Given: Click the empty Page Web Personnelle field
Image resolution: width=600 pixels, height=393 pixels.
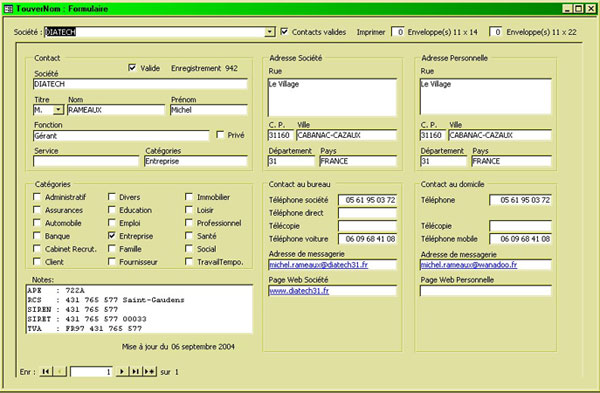Looking at the screenshot, I should coord(486,291).
